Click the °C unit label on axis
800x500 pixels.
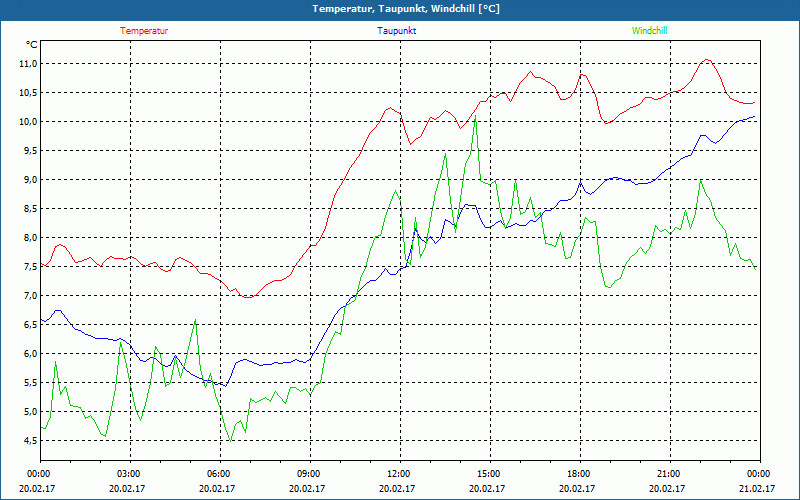(32, 45)
